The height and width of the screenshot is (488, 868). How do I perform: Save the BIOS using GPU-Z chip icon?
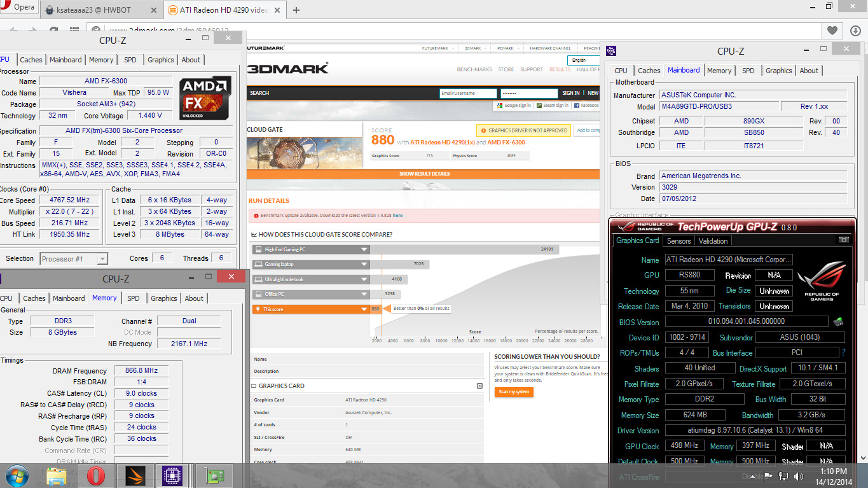coord(838,321)
